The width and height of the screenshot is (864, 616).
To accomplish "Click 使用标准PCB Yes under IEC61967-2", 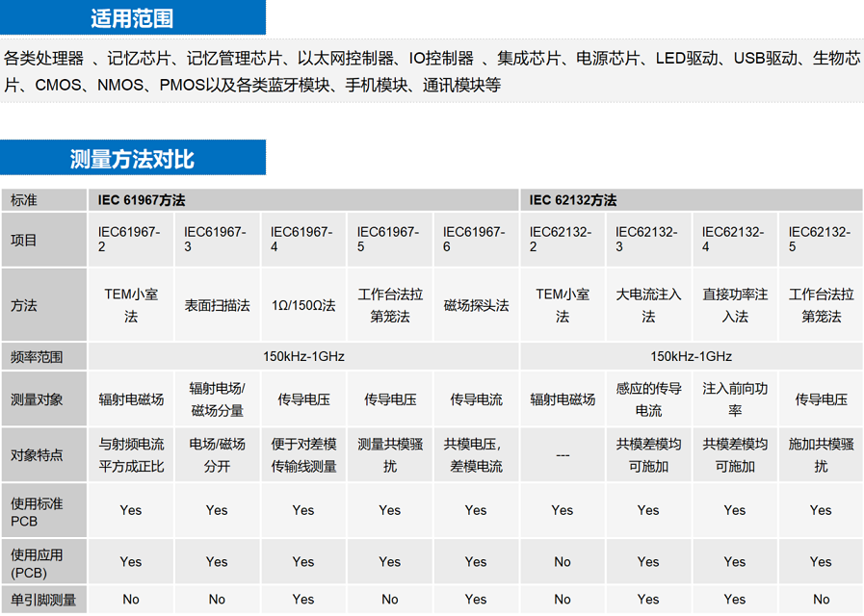I will [131, 511].
